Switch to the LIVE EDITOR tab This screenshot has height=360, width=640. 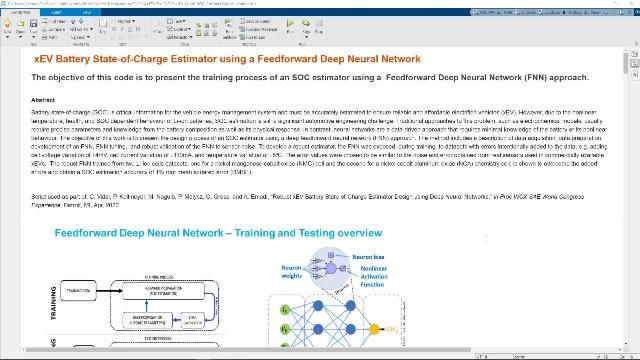pyautogui.click(x=20, y=12)
